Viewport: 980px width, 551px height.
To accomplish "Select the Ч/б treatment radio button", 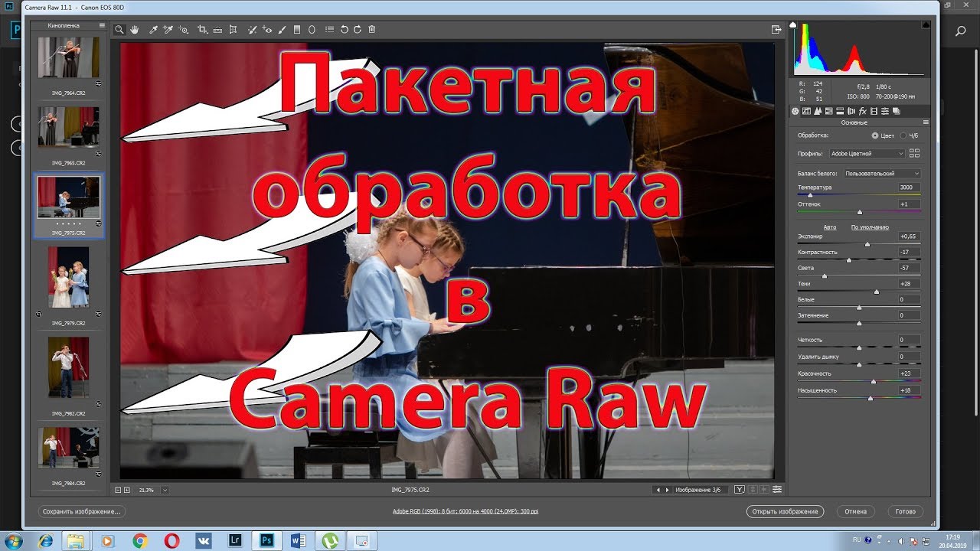I will click(x=903, y=135).
